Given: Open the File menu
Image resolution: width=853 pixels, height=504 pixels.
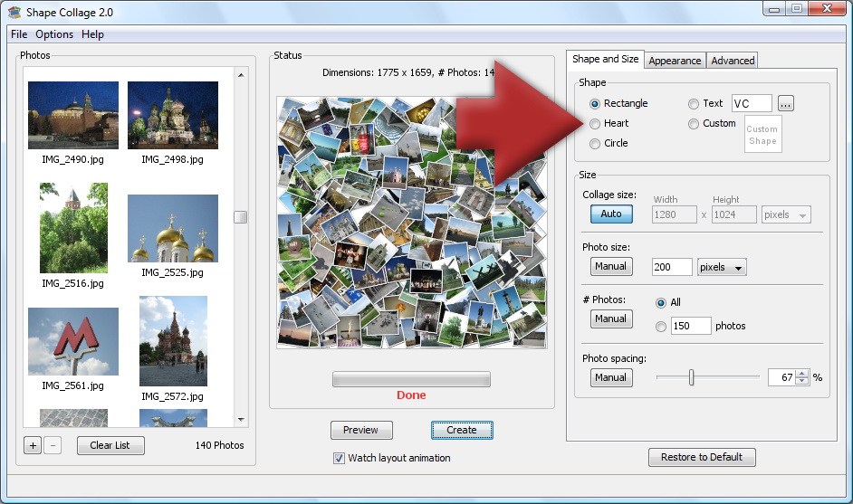Looking at the screenshot, I should pyautogui.click(x=19, y=34).
